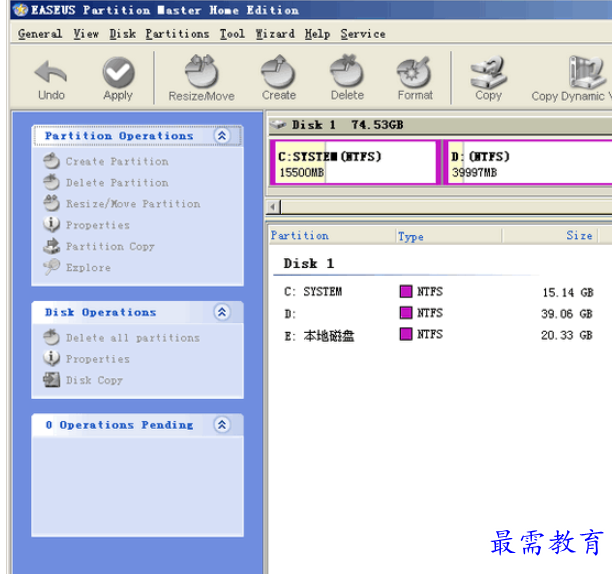612x574 pixels.
Task: Click the Delete Partition sidebar icon
Action: [52, 182]
